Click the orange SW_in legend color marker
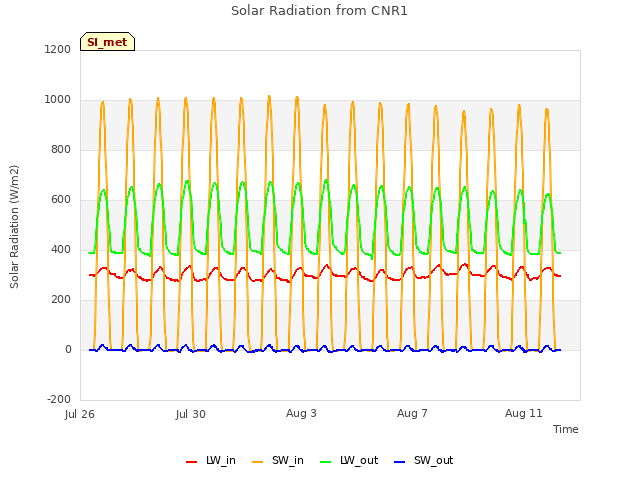Image resolution: width=640 pixels, height=480 pixels. click(258, 462)
